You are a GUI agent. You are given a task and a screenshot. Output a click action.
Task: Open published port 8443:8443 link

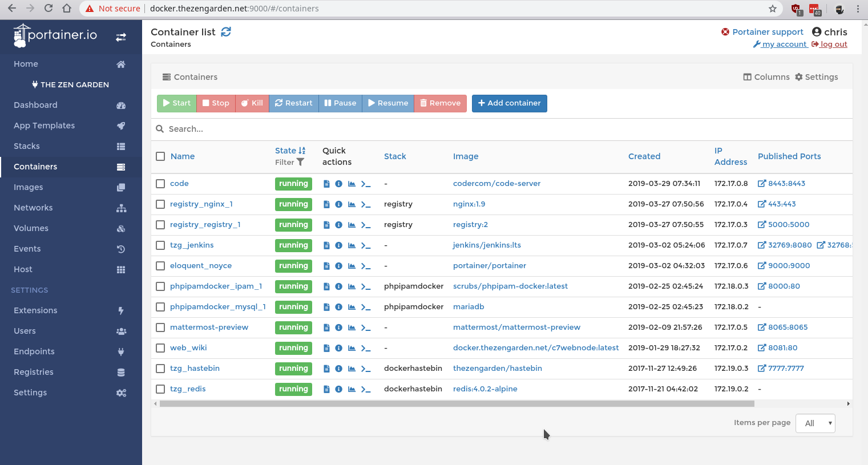(x=781, y=184)
